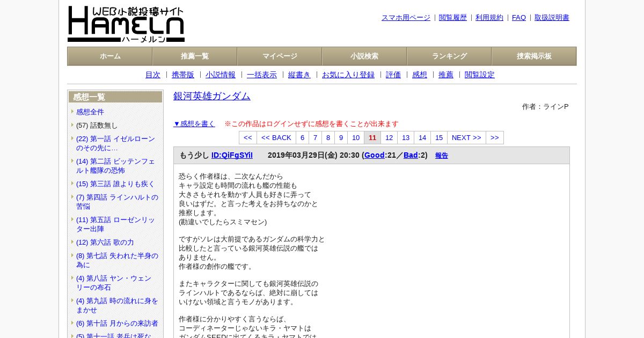Go to the ホーム tab
The height and width of the screenshot is (338, 644).
[110, 56]
